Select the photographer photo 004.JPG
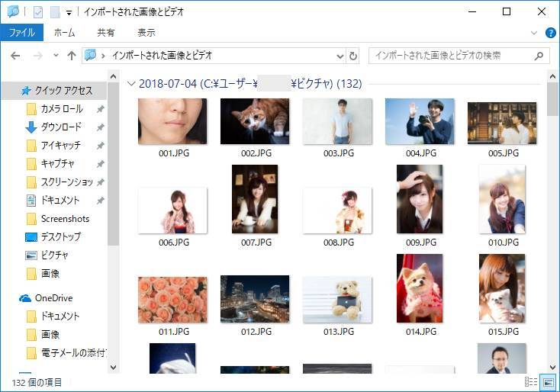 420,121
